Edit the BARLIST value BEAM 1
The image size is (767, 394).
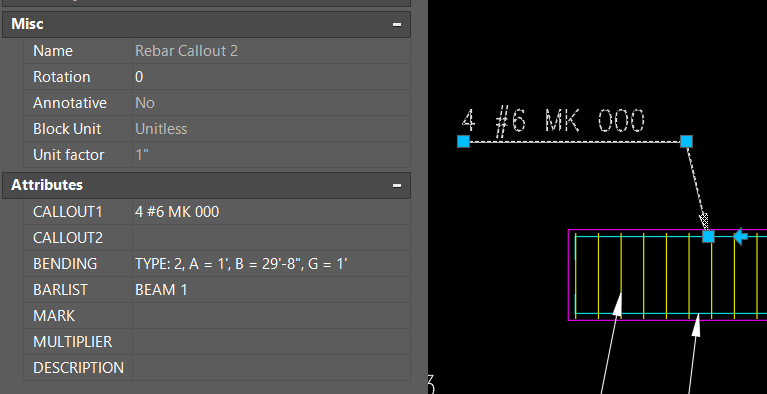271,290
